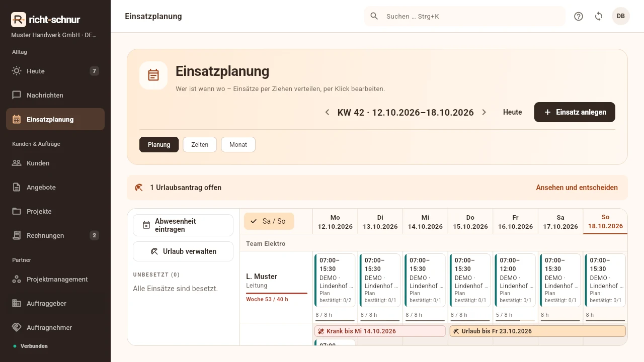Open Rechnungen in the sidebar
This screenshot has width=644, height=362.
point(55,235)
